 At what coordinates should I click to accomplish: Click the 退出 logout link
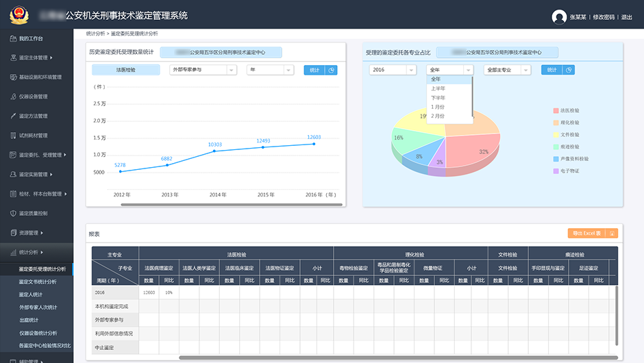coord(626,17)
